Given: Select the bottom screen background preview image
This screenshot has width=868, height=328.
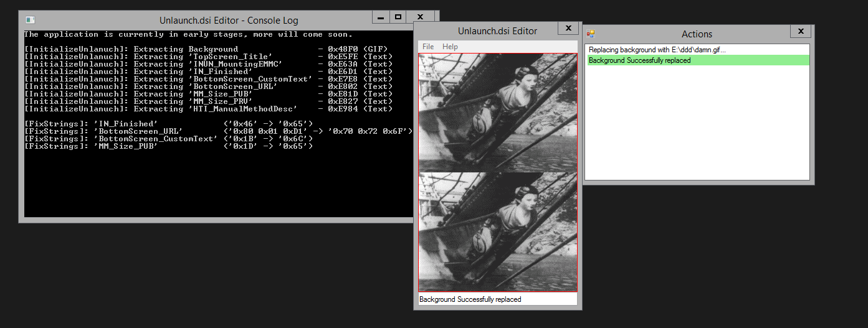Looking at the screenshot, I should click(498, 232).
